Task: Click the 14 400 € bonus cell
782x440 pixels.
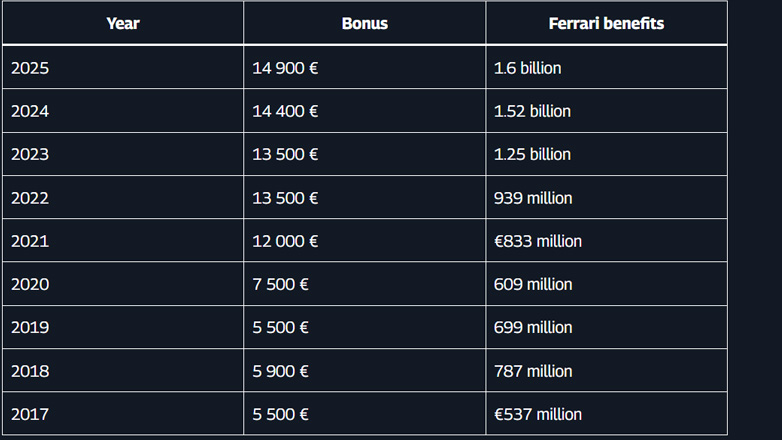Action: 285,111
